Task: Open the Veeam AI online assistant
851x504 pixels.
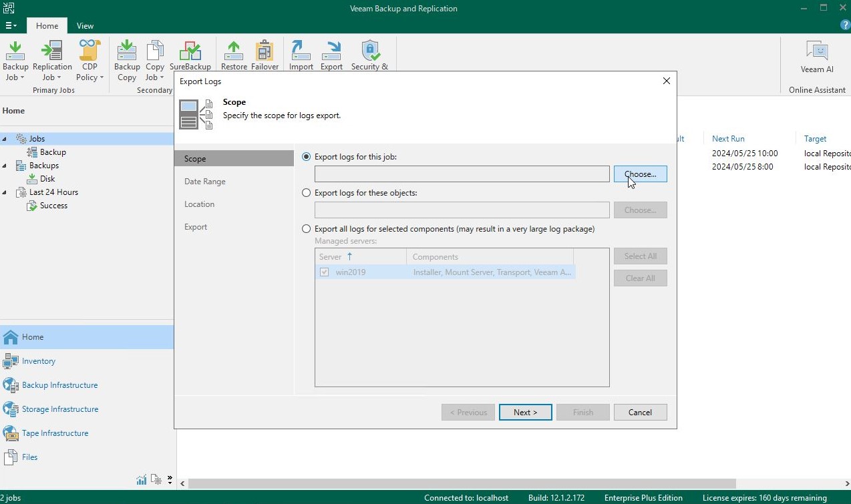Action: [817, 57]
